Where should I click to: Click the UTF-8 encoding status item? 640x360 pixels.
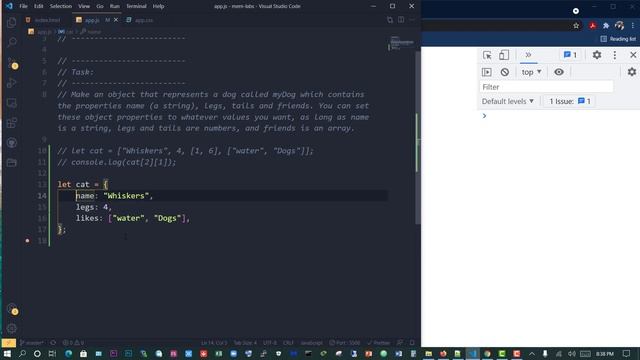pyautogui.click(x=270, y=343)
